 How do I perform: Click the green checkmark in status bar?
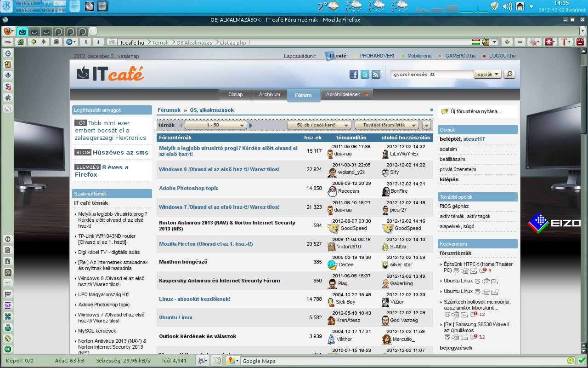[582, 361]
